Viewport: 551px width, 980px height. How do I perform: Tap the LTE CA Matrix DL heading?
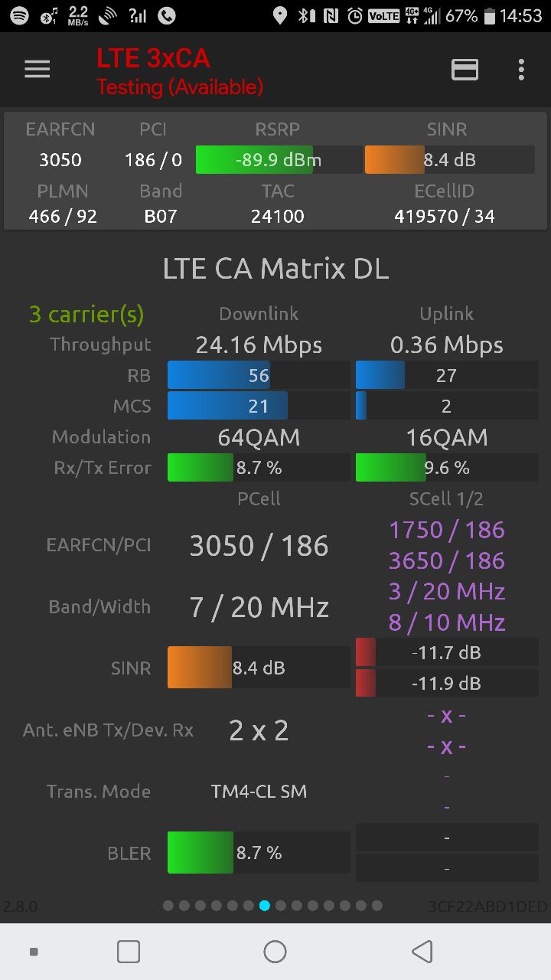(275, 269)
